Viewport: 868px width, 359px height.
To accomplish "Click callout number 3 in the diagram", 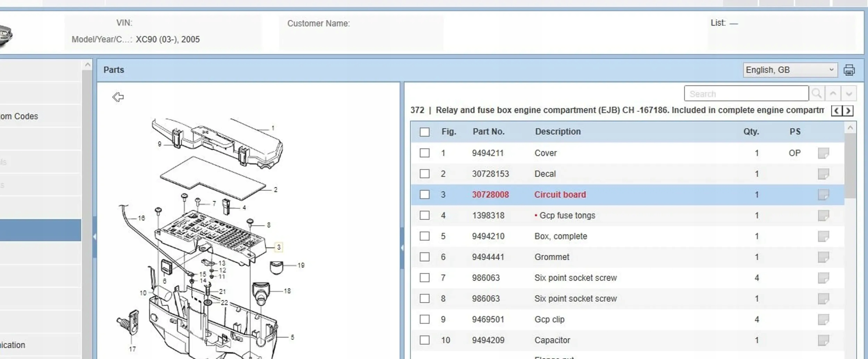I will coord(278,247).
